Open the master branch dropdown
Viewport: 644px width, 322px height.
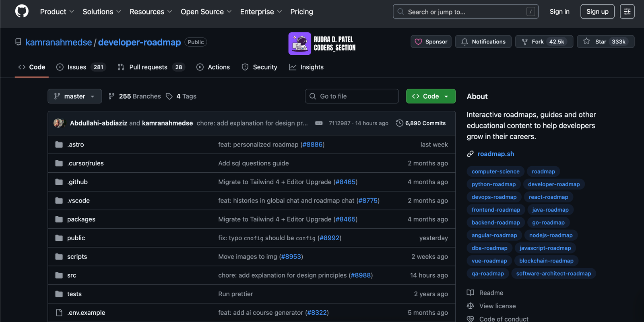click(x=75, y=96)
